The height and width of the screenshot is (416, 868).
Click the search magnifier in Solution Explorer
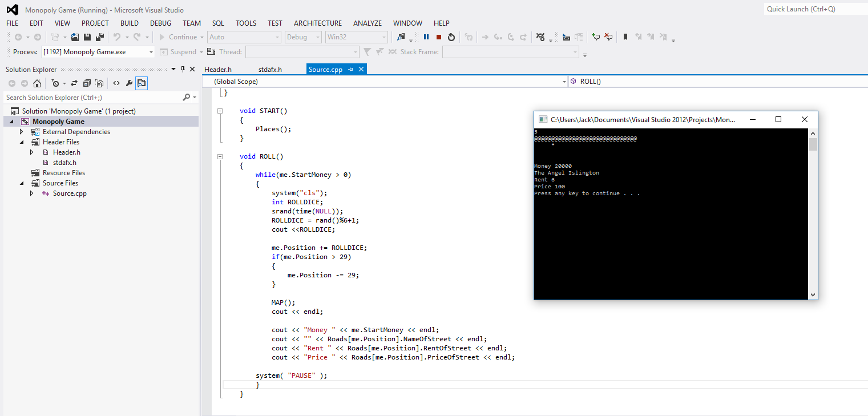[187, 98]
